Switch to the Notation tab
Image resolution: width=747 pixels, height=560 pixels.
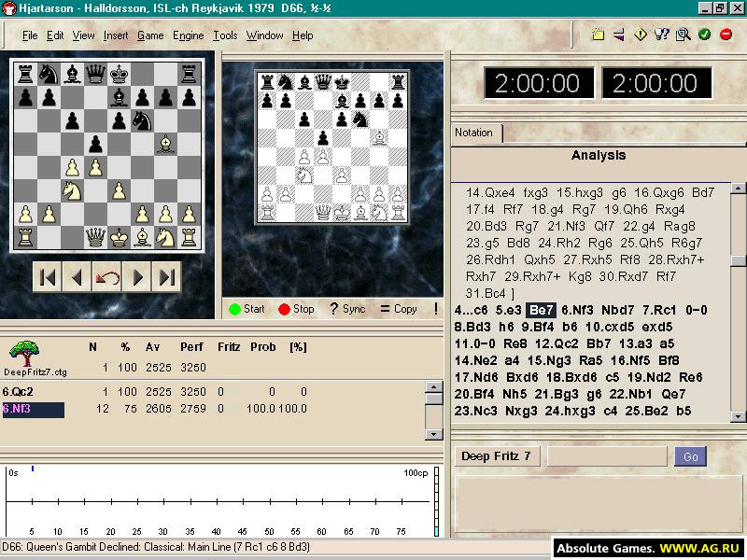[x=474, y=133]
